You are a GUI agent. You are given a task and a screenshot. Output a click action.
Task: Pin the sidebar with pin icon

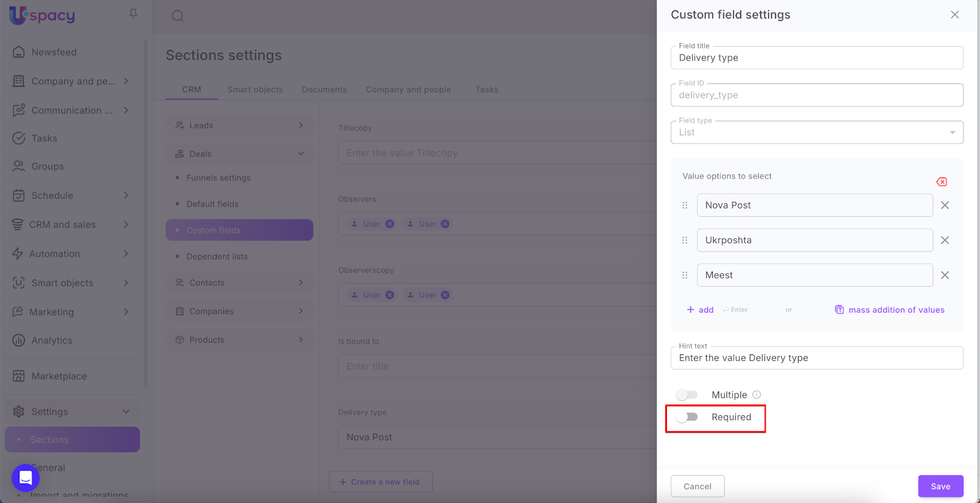point(133,14)
